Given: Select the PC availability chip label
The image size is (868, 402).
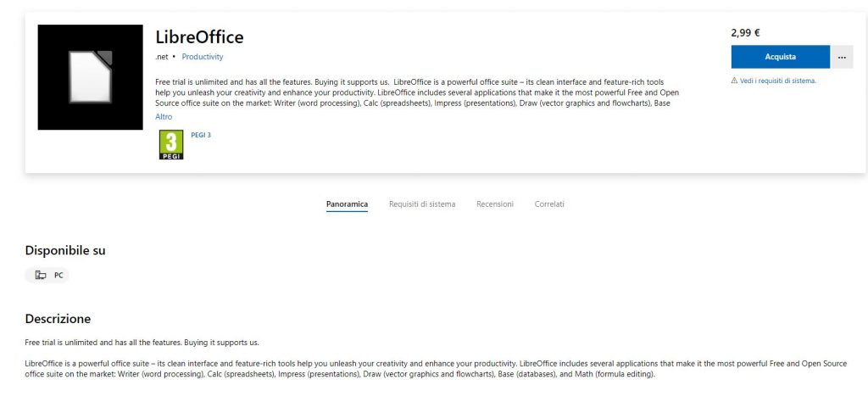Looking at the screenshot, I should 58,275.
